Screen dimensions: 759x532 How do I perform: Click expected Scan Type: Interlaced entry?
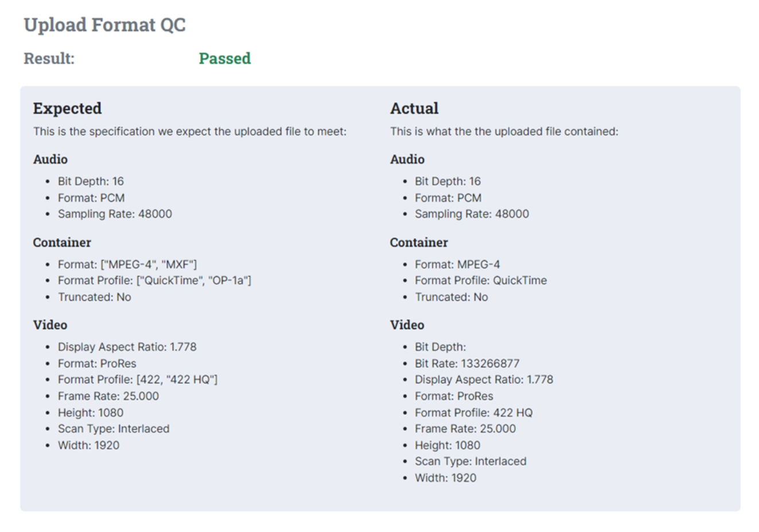pyautogui.click(x=114, y=429)
